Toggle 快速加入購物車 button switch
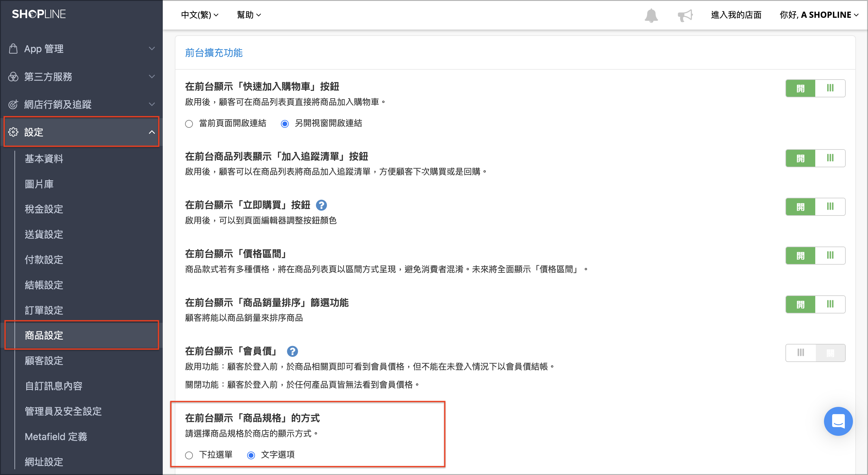 [815, 88]
